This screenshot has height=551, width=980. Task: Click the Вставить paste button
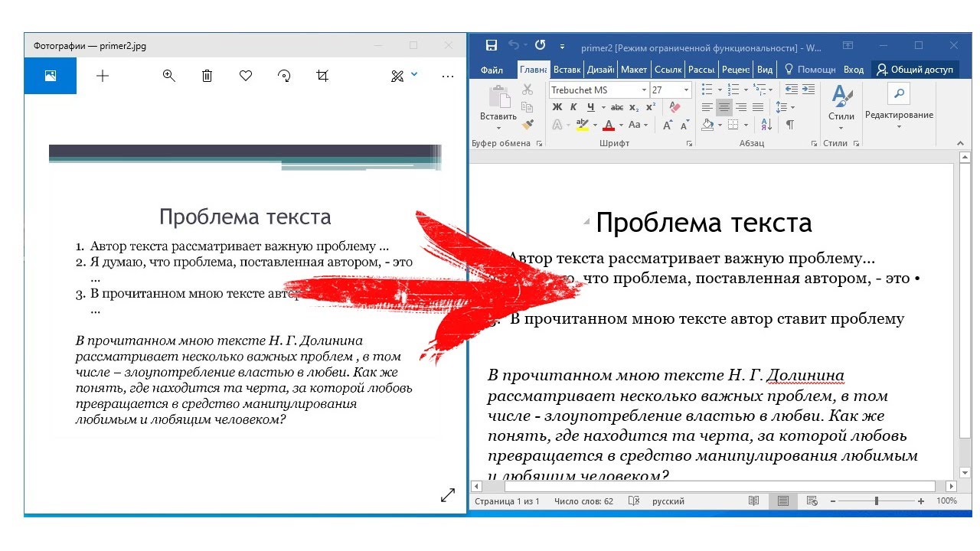tap(498, 107)
